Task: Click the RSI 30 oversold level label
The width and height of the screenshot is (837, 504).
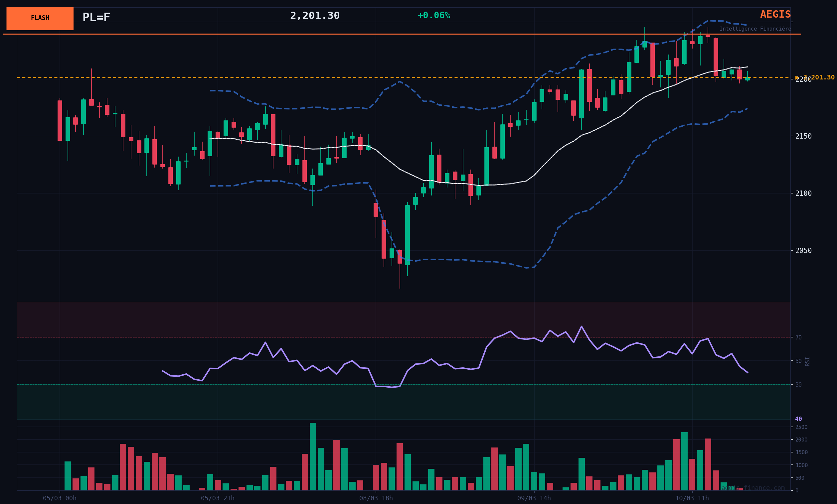Action: [x=798, y=385]
